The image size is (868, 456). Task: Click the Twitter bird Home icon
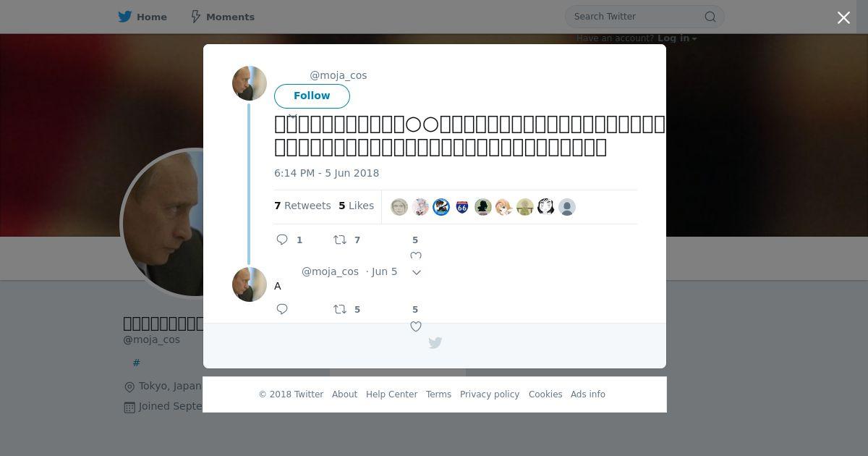click(x=125, y=17)
